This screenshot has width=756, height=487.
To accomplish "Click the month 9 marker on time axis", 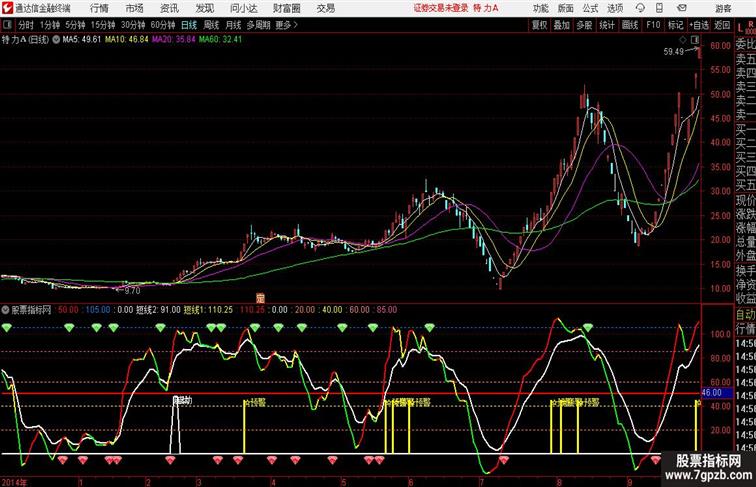I will click(630, 482).
